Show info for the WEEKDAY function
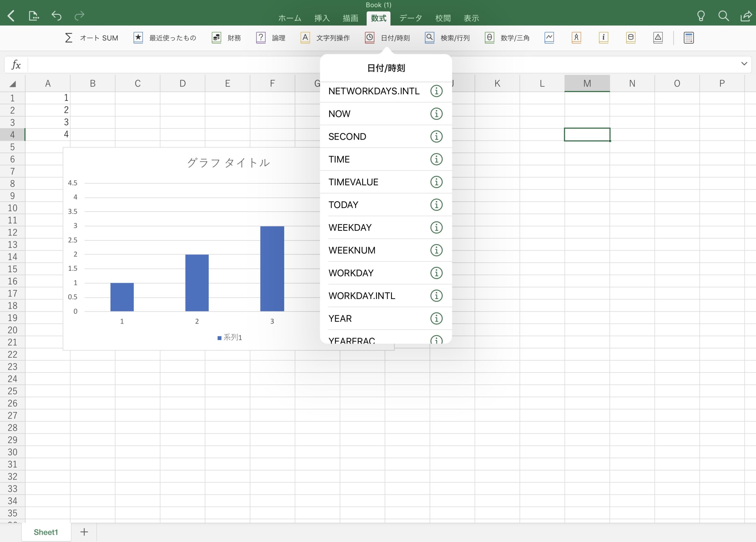This screenshot has height=542, width=756. pos(436,228)
